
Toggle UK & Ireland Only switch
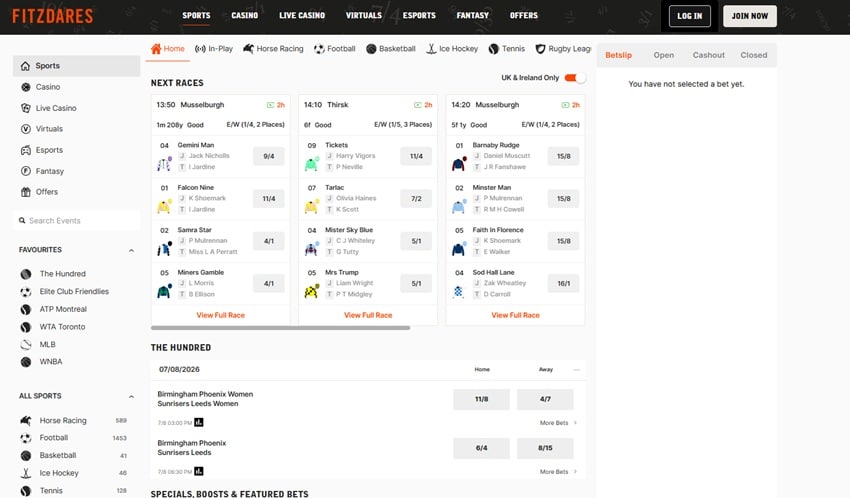point(575,77)
